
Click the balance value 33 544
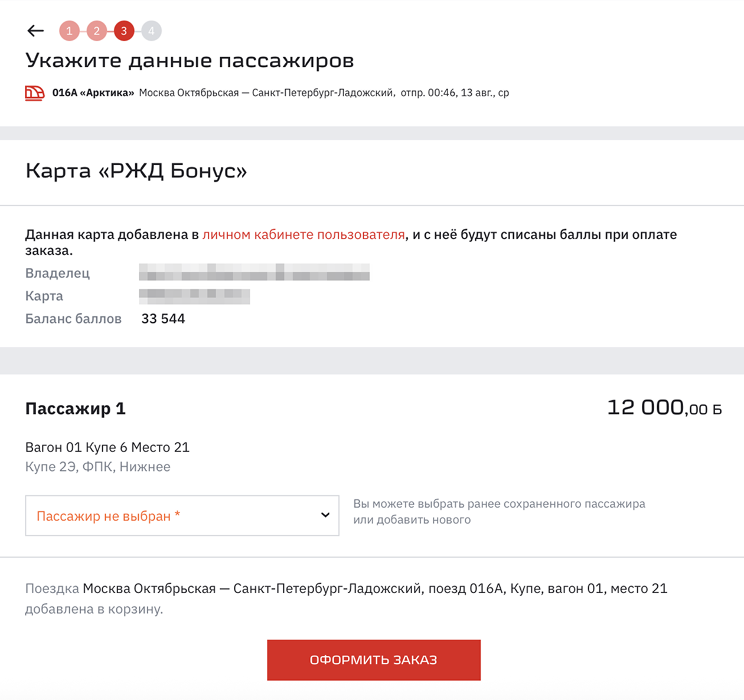[x=163, y=319]
